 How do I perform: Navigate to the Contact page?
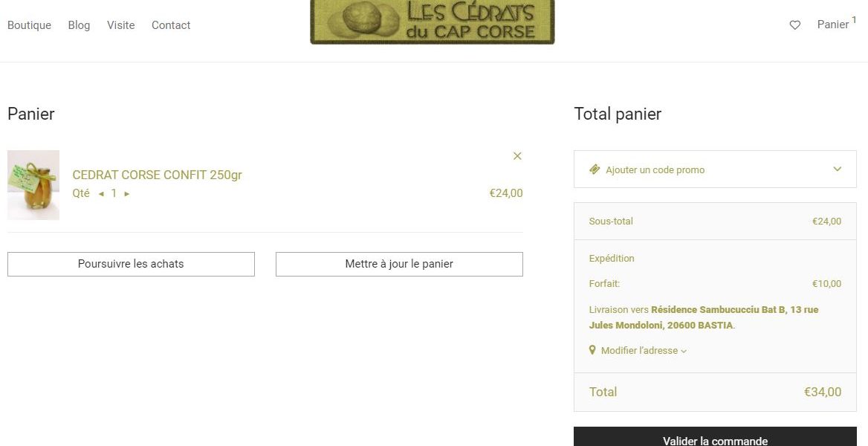click(x=171, y=25)
